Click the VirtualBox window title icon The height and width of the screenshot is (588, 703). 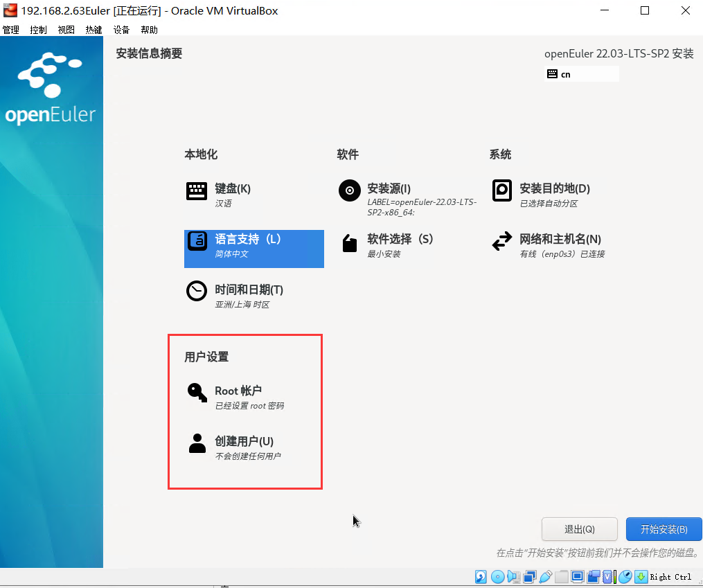[x=10, y=10]
